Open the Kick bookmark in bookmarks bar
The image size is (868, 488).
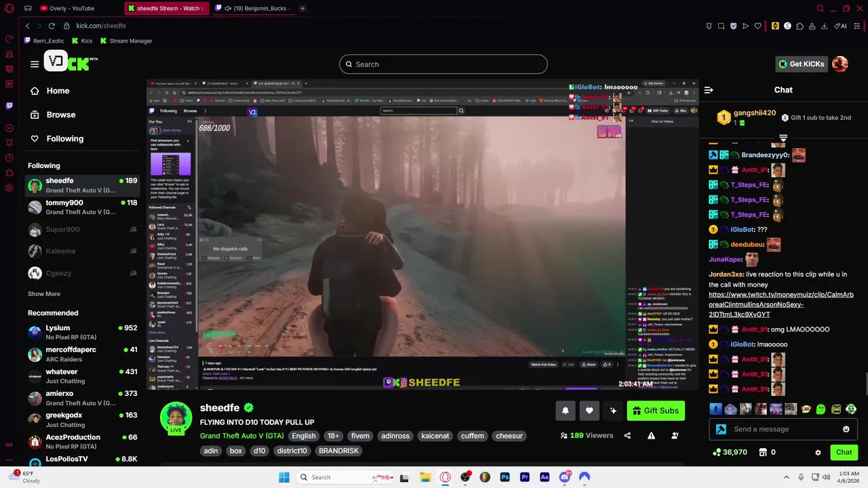(82, 41)
